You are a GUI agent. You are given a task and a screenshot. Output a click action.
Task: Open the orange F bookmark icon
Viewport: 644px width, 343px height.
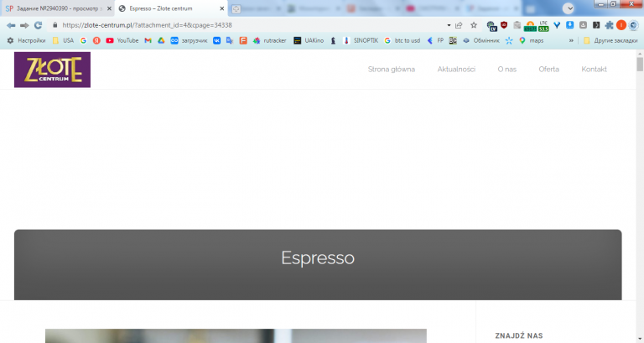pyautogui.click(x=243, y=40)
